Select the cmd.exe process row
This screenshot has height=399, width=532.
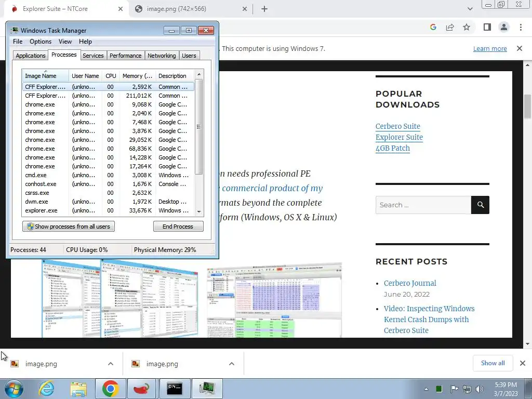point(108,175)
